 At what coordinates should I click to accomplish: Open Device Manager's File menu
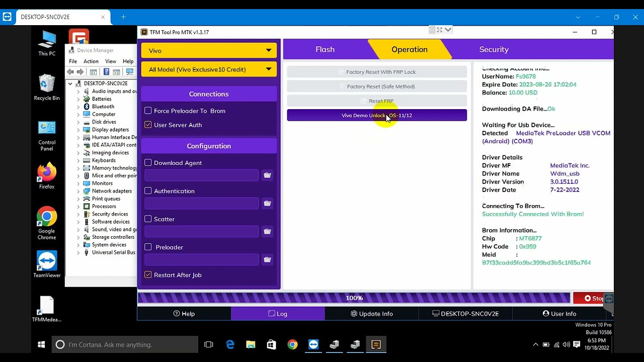[73, 61]
